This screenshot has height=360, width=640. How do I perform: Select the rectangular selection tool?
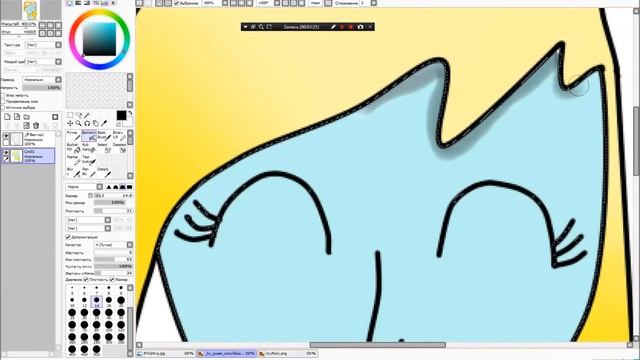(70, 116)
